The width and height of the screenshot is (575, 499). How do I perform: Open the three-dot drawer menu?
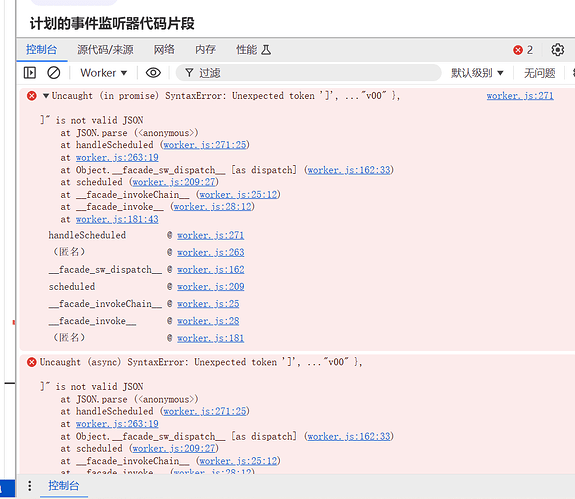[x=30, y=486]
